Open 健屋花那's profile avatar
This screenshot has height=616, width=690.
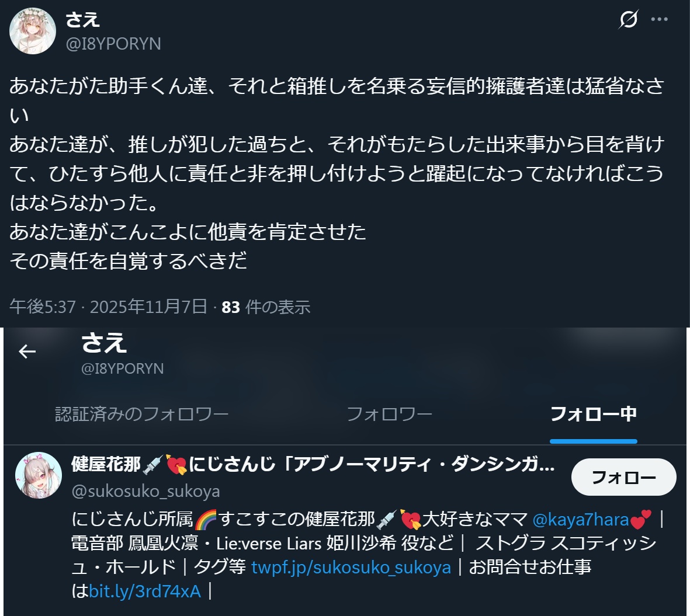39,475
